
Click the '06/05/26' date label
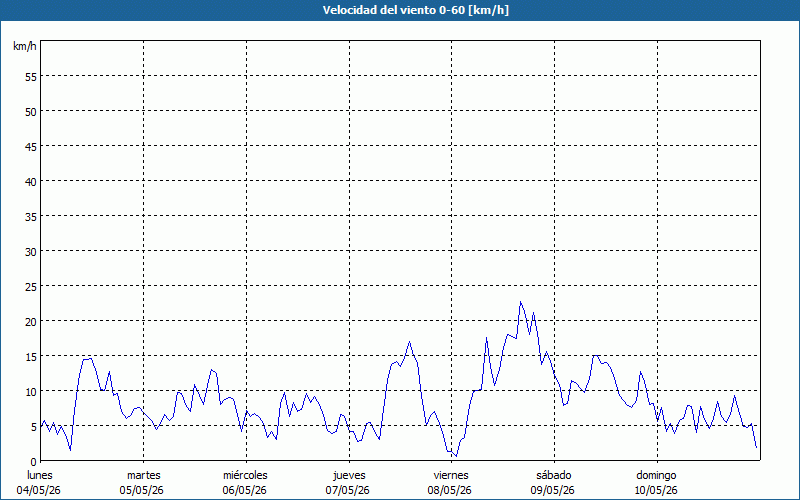(244, 490)
